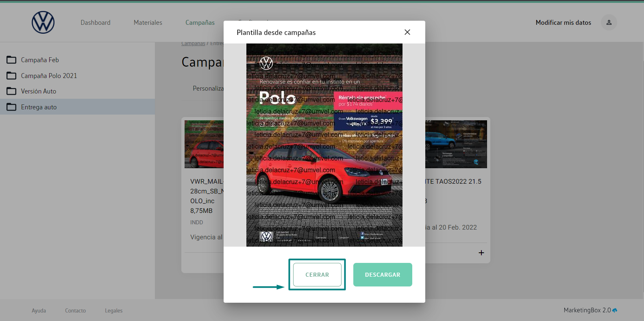Select Versión Auto in the sidebar
The height and width of the screenshot is (321, 644).
click(77, 91)
